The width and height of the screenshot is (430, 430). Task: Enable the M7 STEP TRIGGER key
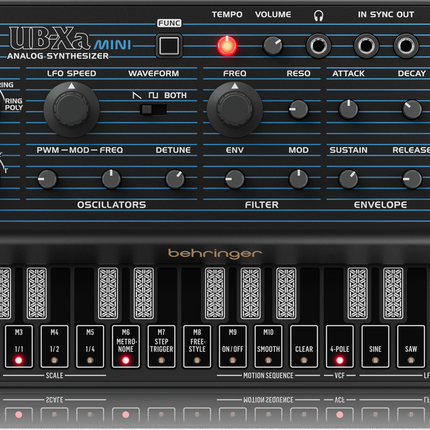pos(161,346)
